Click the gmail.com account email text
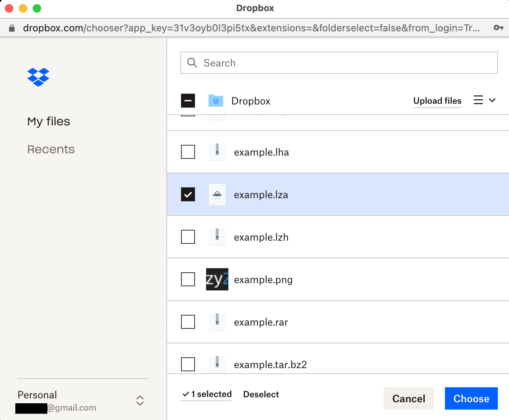The image size is (509, 420). 72,408
